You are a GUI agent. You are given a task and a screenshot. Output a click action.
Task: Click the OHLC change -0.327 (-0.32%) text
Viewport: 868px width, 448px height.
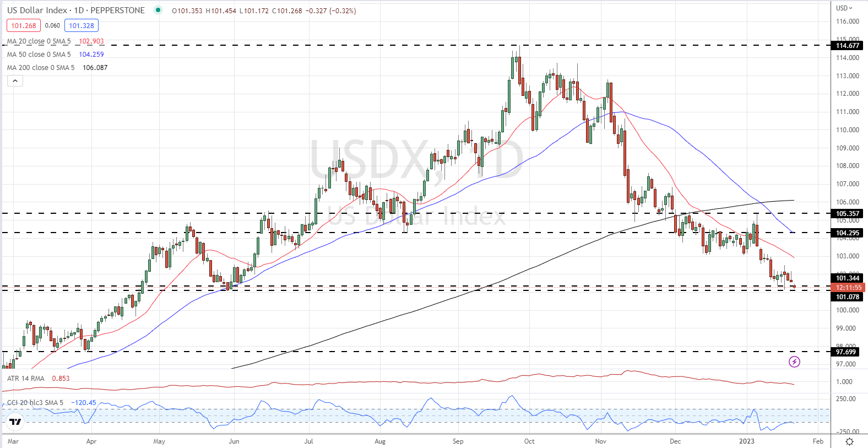(330, 11)
